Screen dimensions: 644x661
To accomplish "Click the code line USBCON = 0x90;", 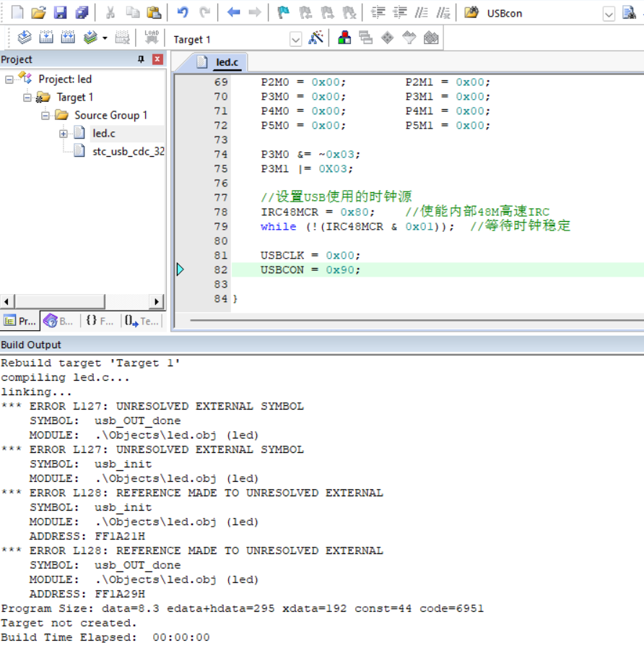I will tap(310, 269).
